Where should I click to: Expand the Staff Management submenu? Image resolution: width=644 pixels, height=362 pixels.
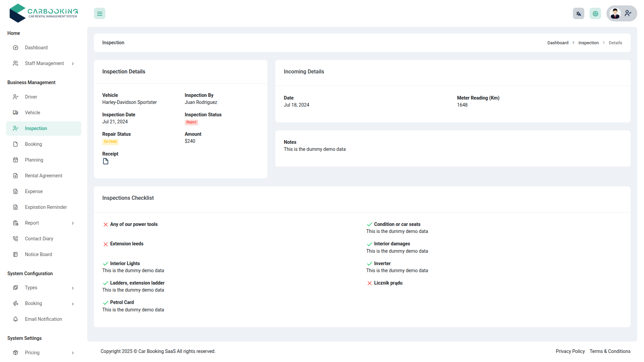73,63
